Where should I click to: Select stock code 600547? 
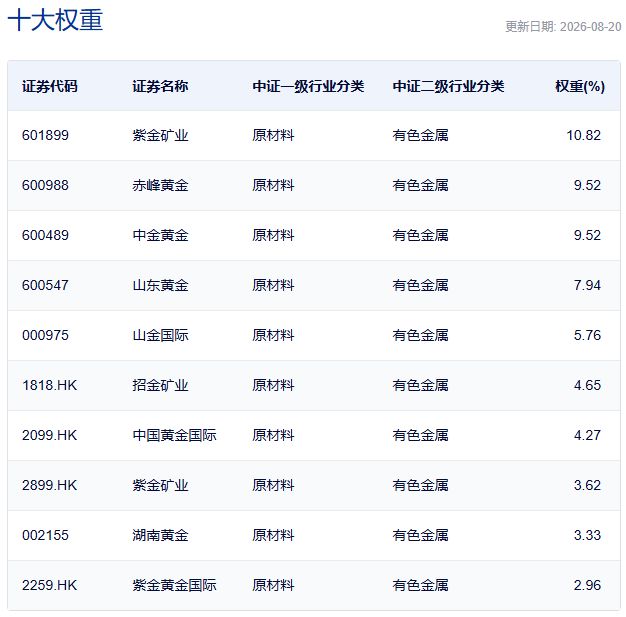tap(45, 285)
